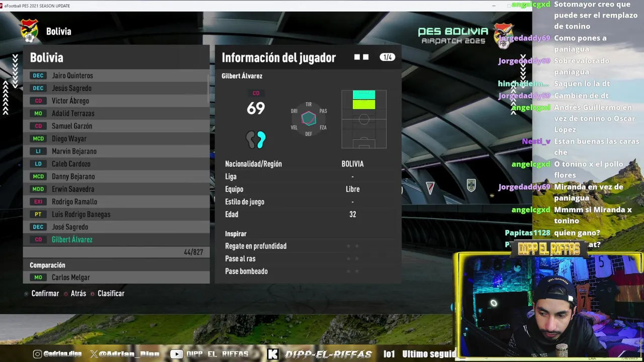This screenshot has width=644, height=362.
Task: Click the green club shield in background
Action: pyautogui.click(x=471, y=186)
